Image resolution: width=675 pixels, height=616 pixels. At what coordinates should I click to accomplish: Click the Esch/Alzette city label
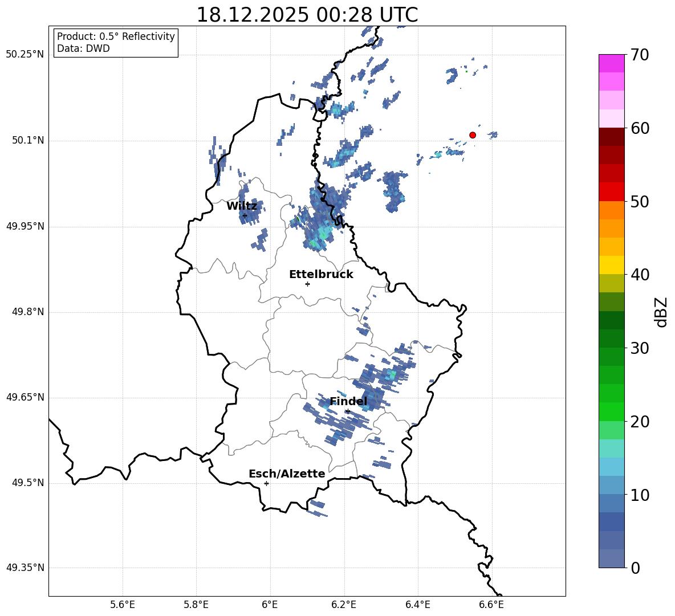point(287,474)
